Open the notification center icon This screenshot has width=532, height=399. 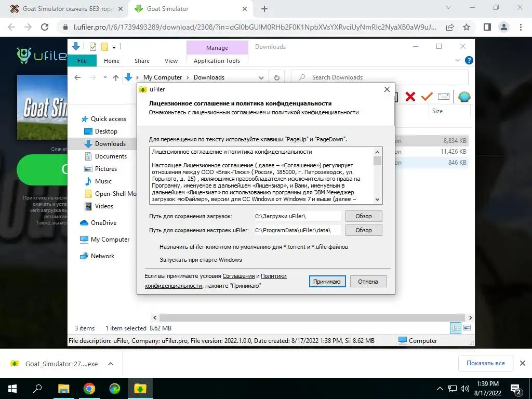coord(516,389)
